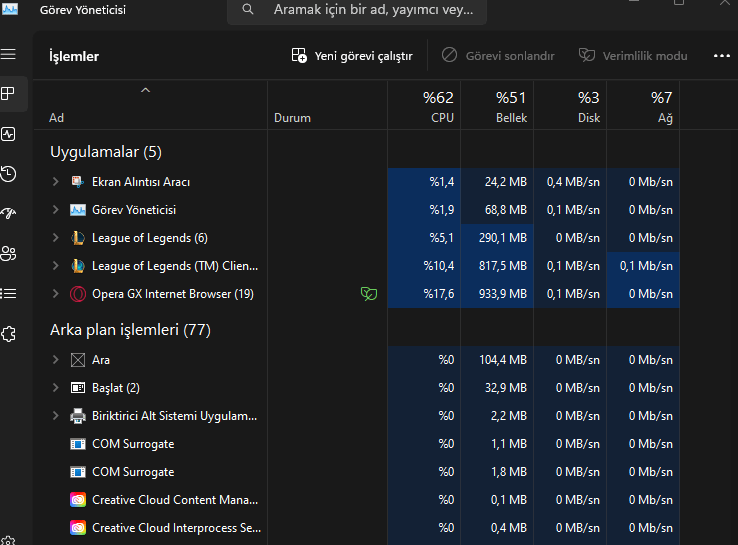Expand League of Legends (6) process
The width and height of the screenshot is (738, 545).
pos(56,238)
